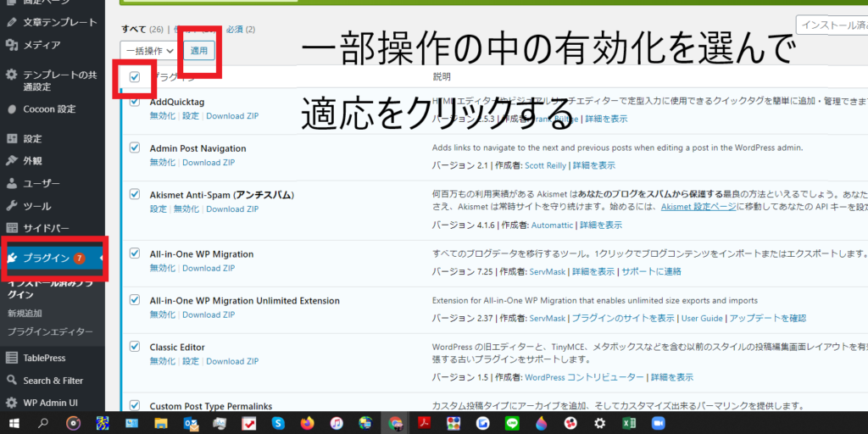Click 無効化 under Akismet Anti-Spam
Image resolution: width=868 pixels, height=434 pixels.
(x=186, y=209)
